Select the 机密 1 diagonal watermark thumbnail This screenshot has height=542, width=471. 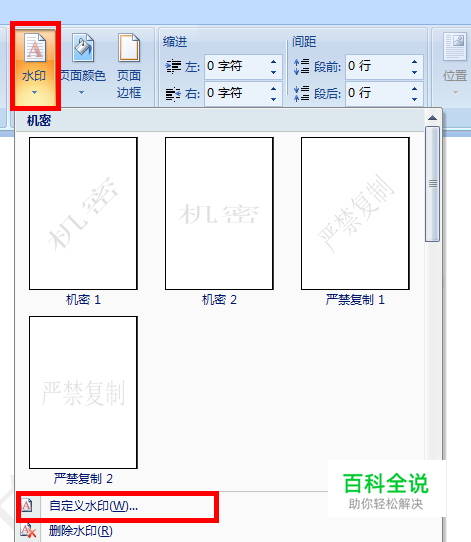83,213
